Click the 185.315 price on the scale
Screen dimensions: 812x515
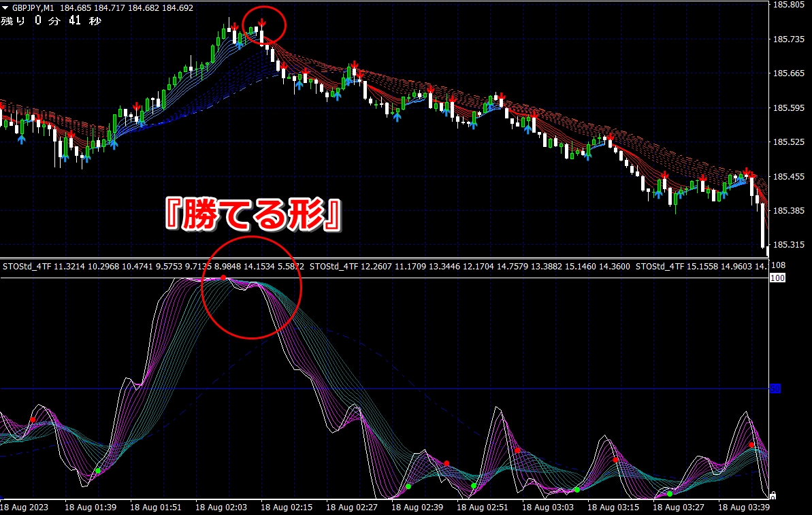(x=789, y=244)
